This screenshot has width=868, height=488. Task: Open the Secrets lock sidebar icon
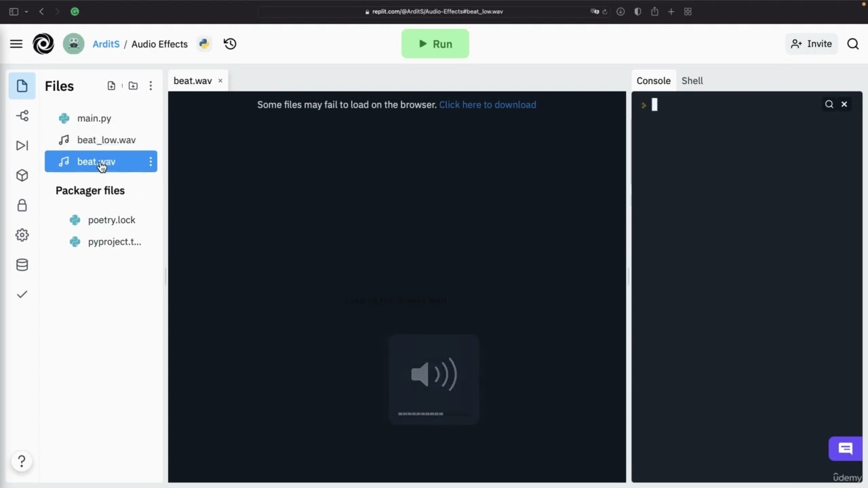tap(22, 205)
